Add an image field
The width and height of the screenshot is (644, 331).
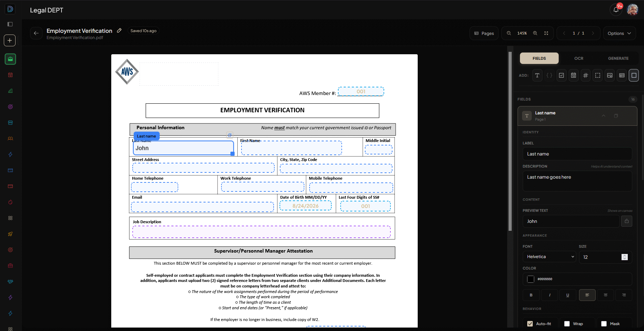point(610,75)
